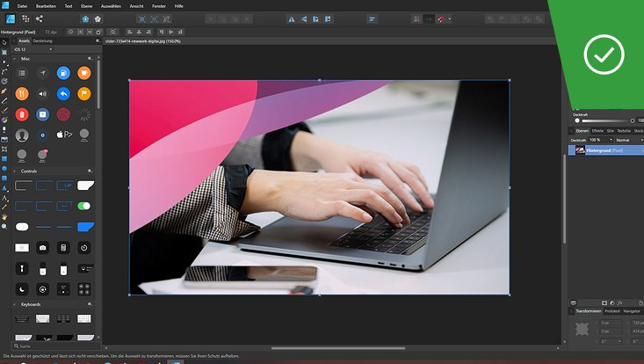Image resolution: width=644 pixels, height=364 pixels.
Task: Select the Zoom magnifier tool
Action: [x=4, y=226]
